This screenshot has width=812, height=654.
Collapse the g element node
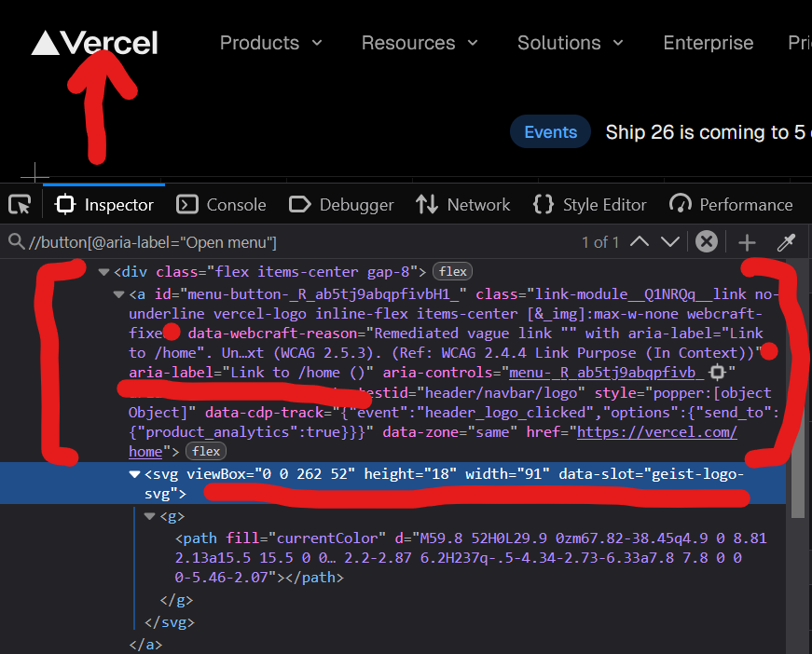coord(150,516)
